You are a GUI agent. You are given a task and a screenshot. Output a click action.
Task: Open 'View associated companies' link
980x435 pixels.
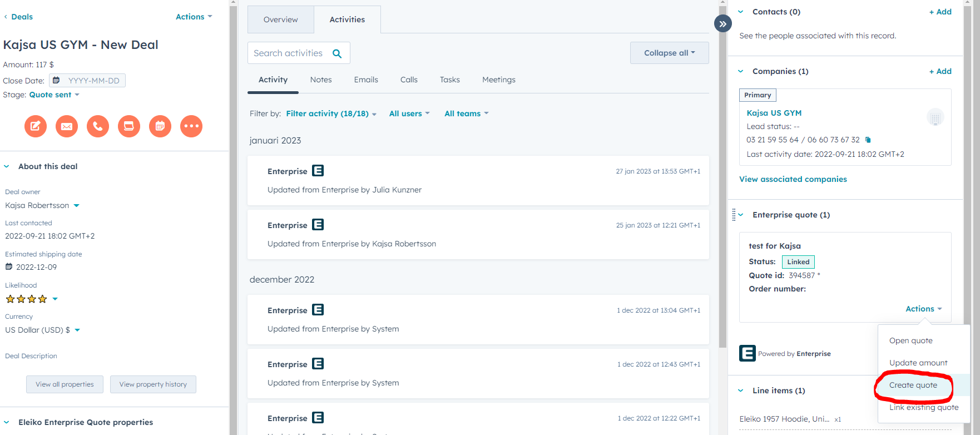click(x=793, y=179)
